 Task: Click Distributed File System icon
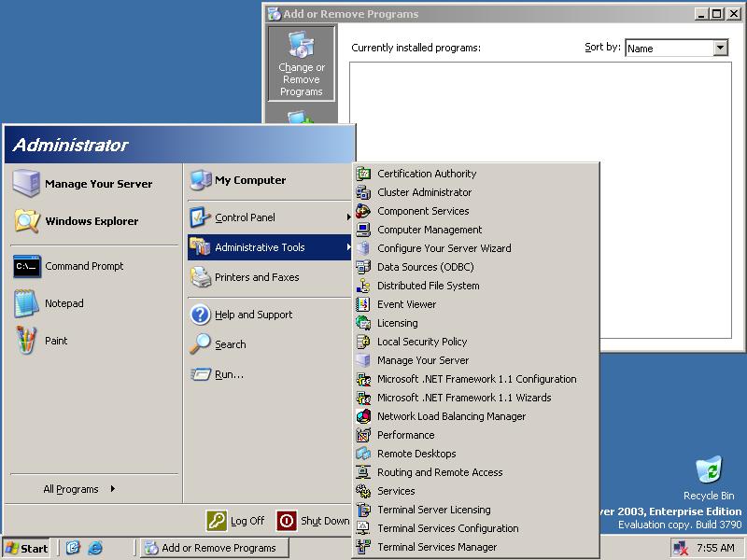[x=363, y=286]
